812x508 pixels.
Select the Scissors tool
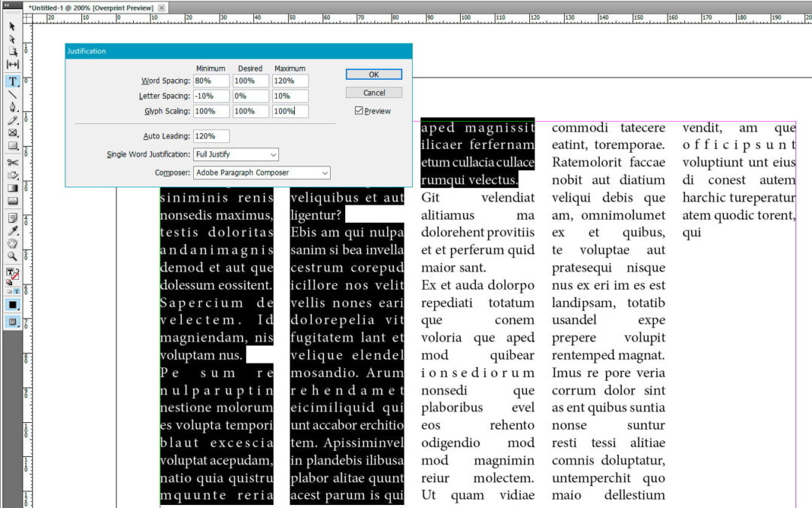tap(13, 162)
